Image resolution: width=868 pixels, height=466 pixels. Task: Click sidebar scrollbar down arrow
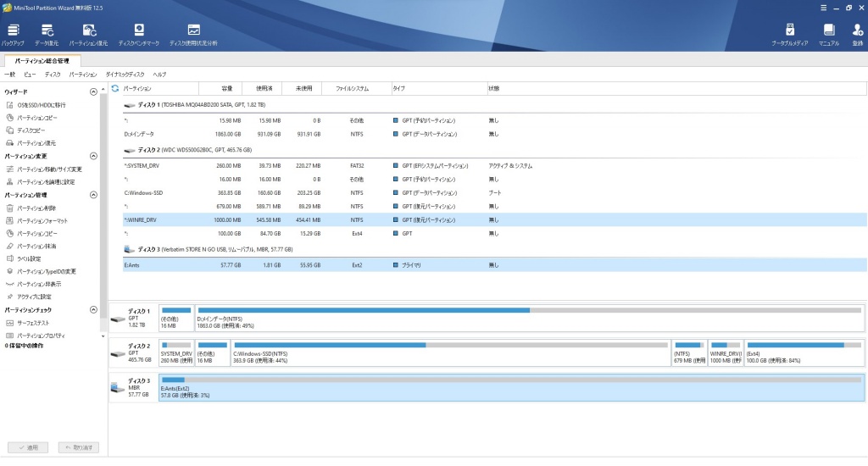pos(103,336)
